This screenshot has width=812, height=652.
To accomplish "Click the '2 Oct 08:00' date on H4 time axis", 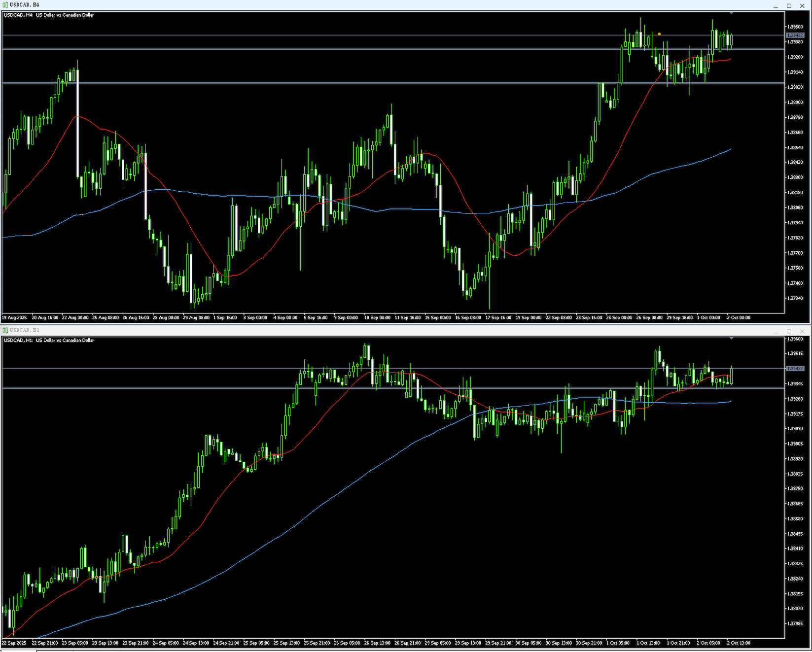I will click(x=739, y=318).
